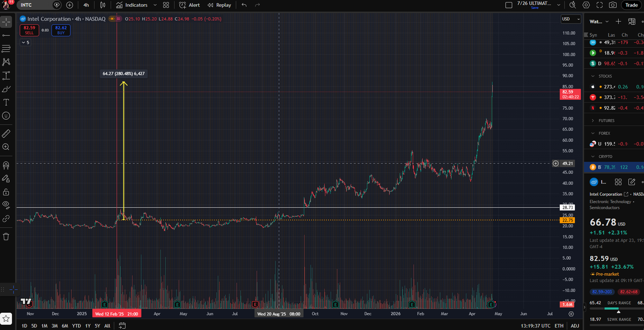Click the blue 82.62 BUY button

point(61,30)
